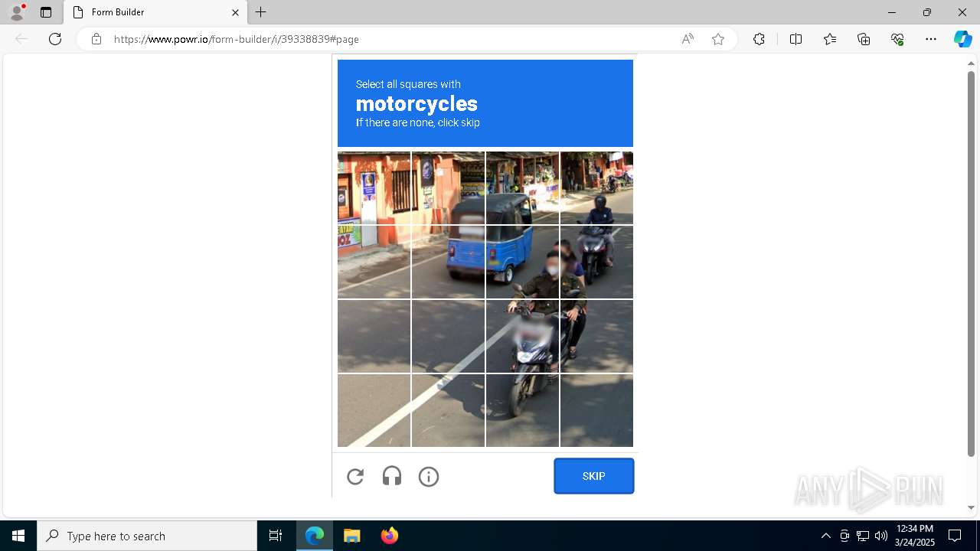Open Settings and more ellipsis menu
The height and width of the screenshot is (551, 980).
click(931, 39)
